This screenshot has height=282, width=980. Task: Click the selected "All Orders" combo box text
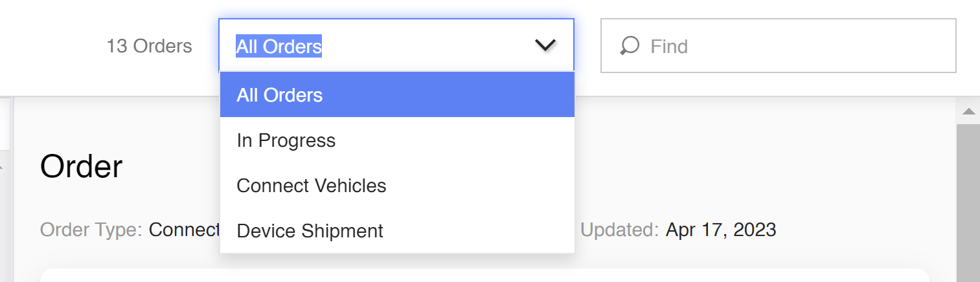coord(279,47)
